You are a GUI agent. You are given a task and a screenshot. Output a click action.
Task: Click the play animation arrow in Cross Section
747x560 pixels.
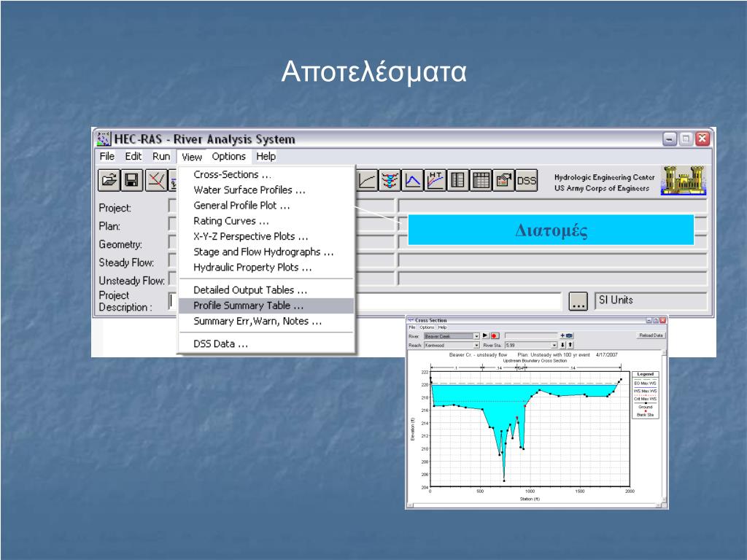(x=485, y=335)
